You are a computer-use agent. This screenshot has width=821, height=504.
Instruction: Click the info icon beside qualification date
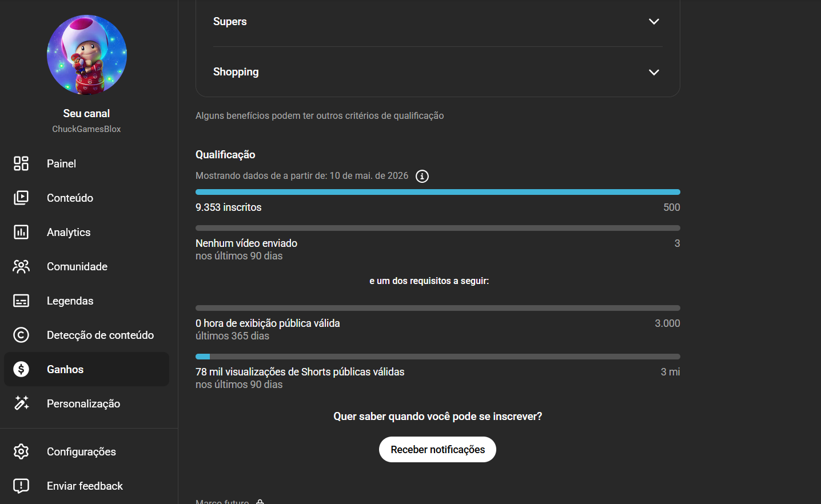422,176
